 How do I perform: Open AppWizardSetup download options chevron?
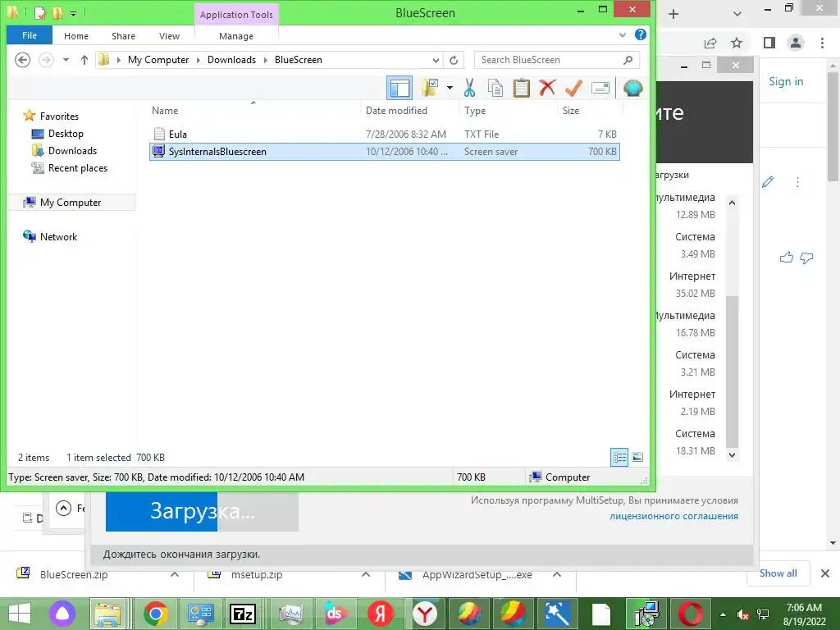pos(557,574)
